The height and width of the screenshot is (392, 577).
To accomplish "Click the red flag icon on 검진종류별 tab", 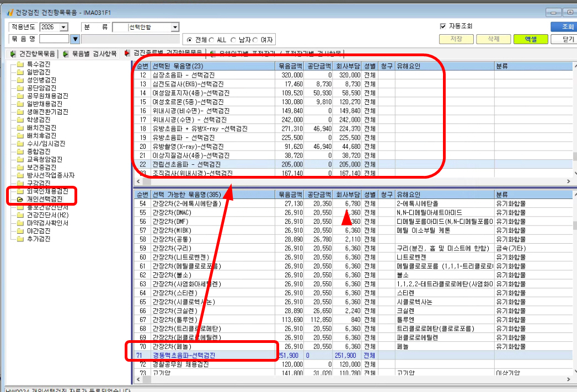I will click(x=127, y=53).
